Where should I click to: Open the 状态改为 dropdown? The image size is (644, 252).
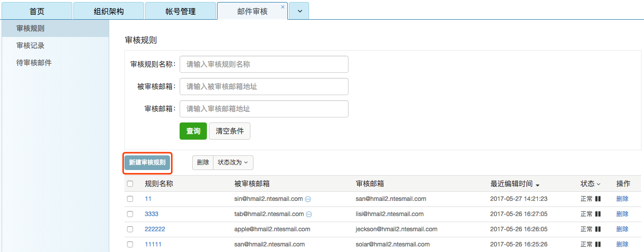[x=233, y=162]
